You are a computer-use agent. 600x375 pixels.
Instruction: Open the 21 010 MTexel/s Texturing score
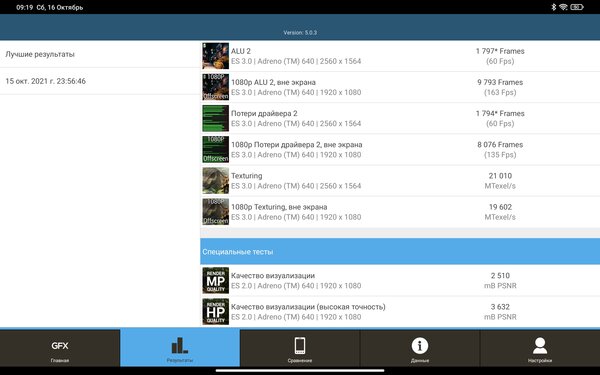[500, 181]
